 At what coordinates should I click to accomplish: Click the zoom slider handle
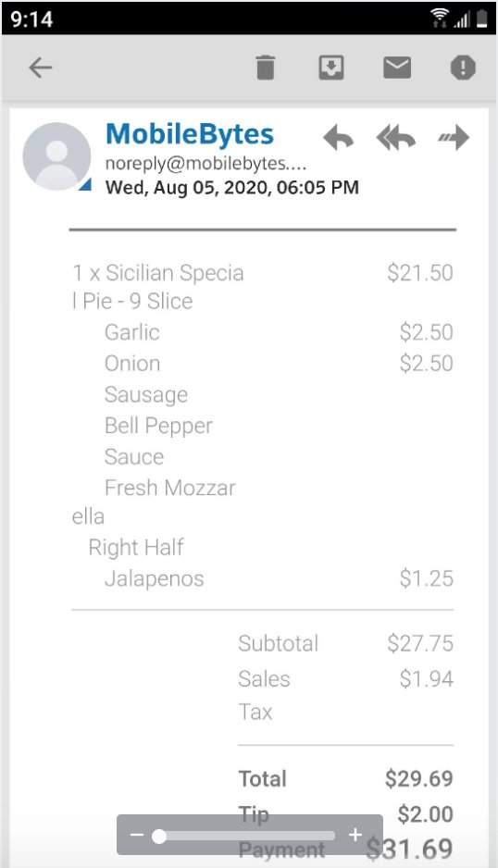pyautogui.click(x=159, y=836)
